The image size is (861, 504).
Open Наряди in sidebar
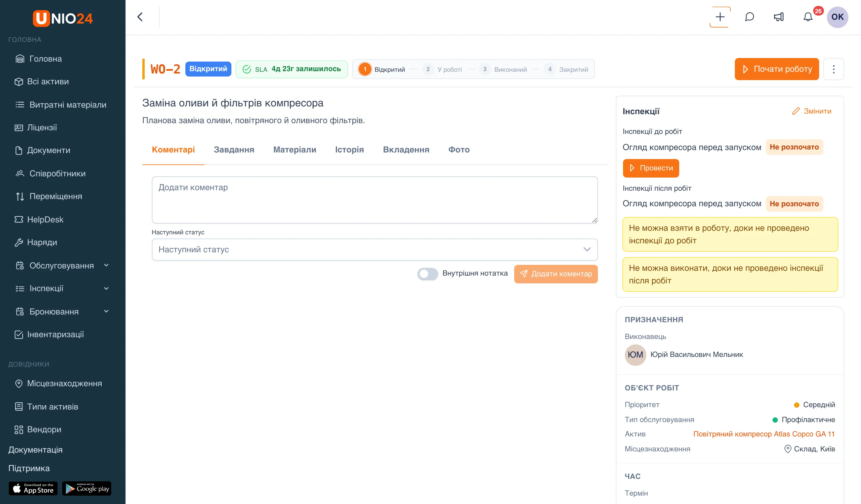pos(36,242)
